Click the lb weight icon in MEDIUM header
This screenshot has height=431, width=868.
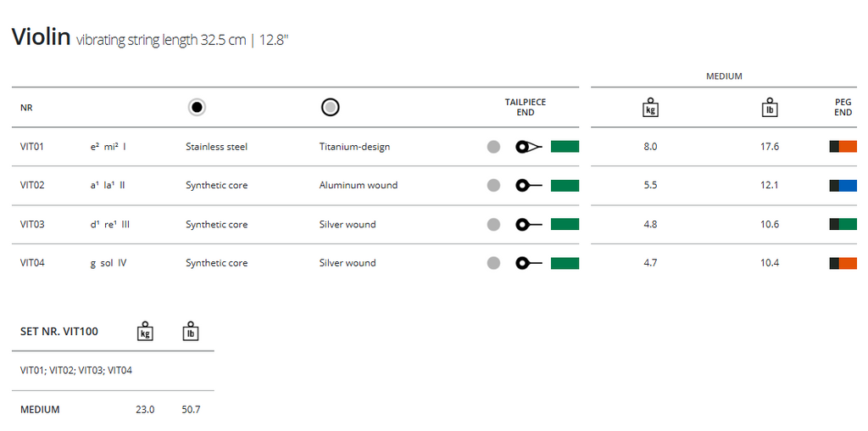click(770, 108)
